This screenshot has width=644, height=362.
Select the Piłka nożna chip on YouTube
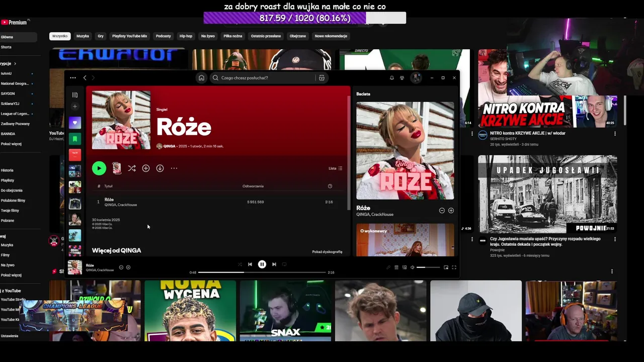click(232, 36)
